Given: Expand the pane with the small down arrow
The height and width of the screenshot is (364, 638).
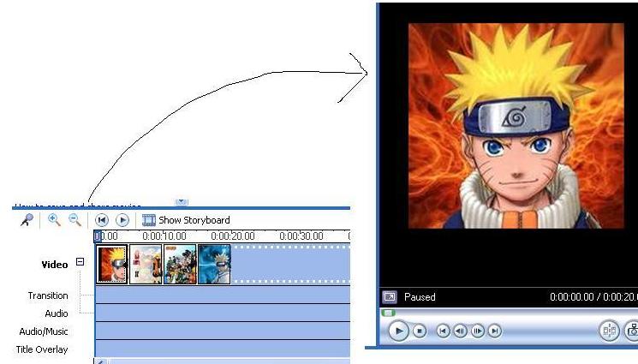Looking at the screenshot, I should pyautogui.click(x=182, y=202).
